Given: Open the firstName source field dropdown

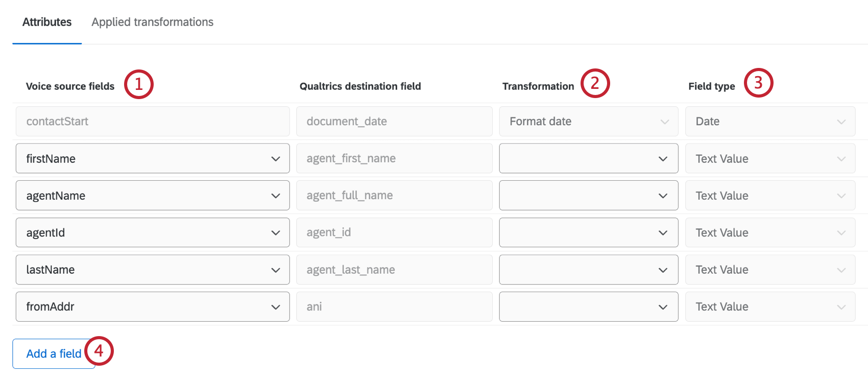Looking at the screenshot, I should coord(152,158).
